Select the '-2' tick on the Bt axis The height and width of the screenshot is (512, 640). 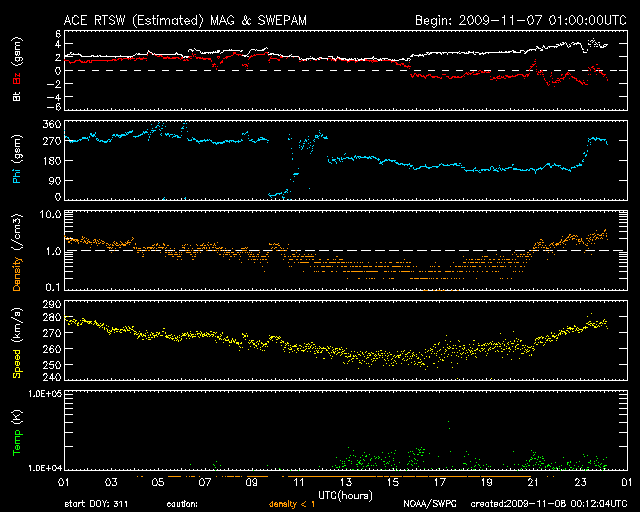[54, 84]
